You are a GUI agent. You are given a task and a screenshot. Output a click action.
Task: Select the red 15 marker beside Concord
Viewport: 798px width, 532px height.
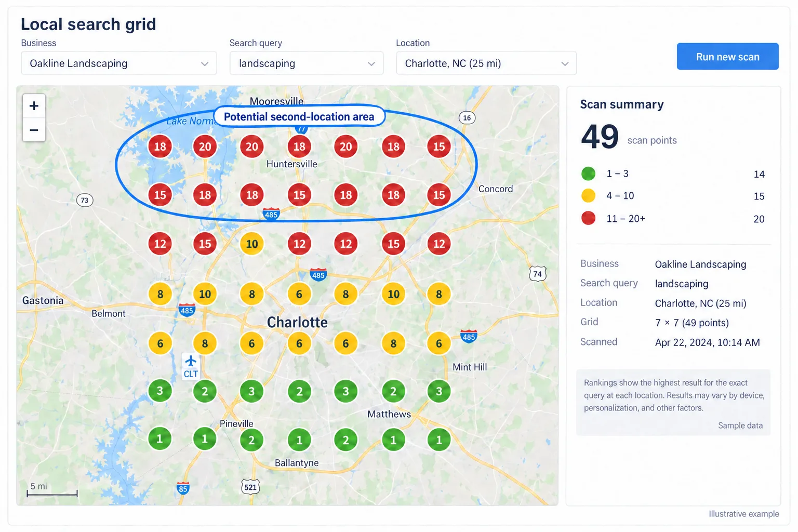click(439, 195)
